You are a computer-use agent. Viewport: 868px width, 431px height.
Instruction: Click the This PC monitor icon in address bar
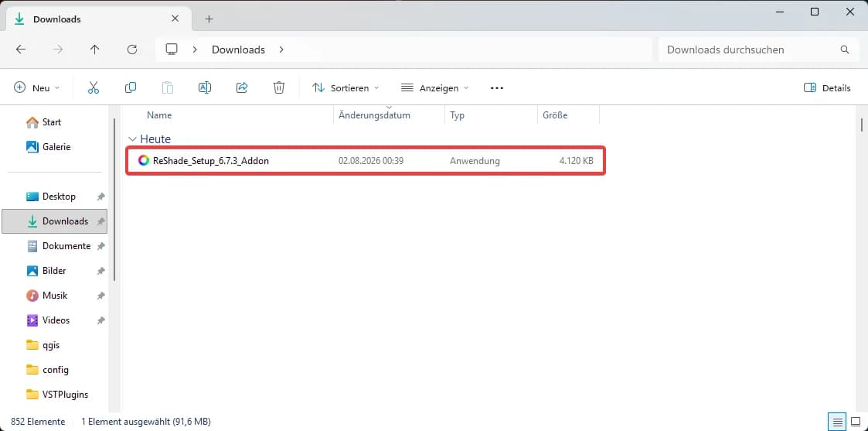point(172,50)
